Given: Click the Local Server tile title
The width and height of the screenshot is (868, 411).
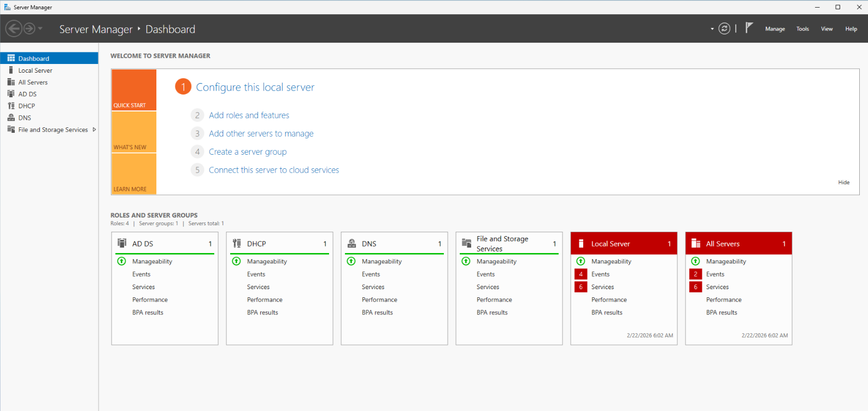Looking at the screenshot, I should point(611,244).
